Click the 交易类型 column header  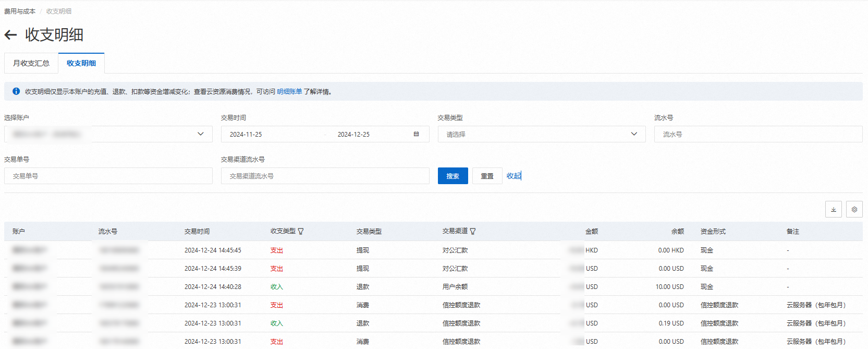(x=369, y=231)
